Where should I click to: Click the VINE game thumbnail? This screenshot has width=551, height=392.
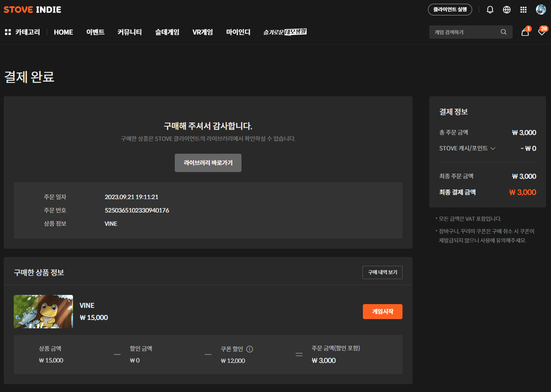pos(43,312)
